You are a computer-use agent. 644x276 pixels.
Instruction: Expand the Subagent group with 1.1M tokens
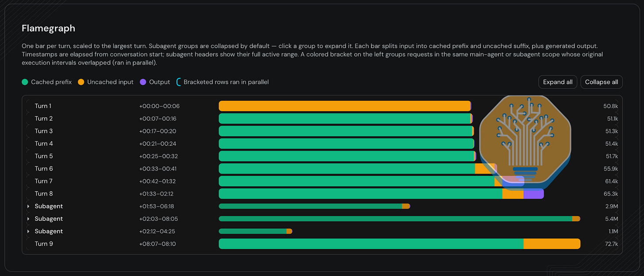coord(28,231)
